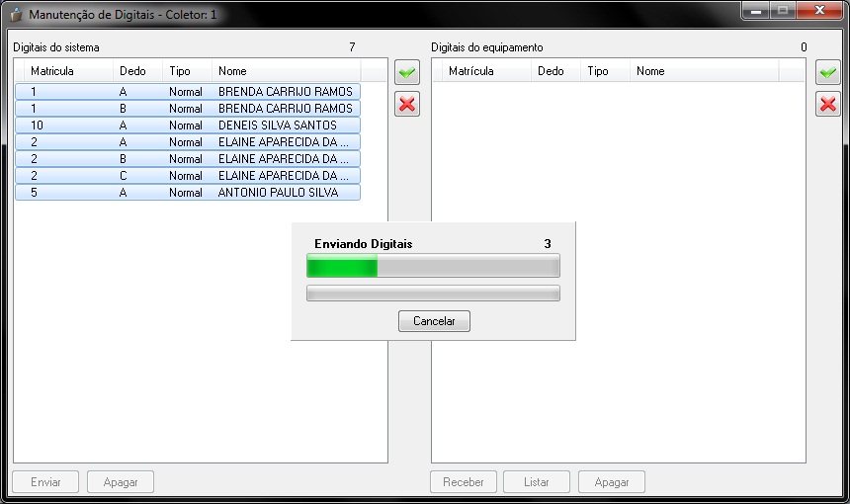Click Apagar under equipment fingerprints list
850x504 pixels.
(x=611, y=482)
